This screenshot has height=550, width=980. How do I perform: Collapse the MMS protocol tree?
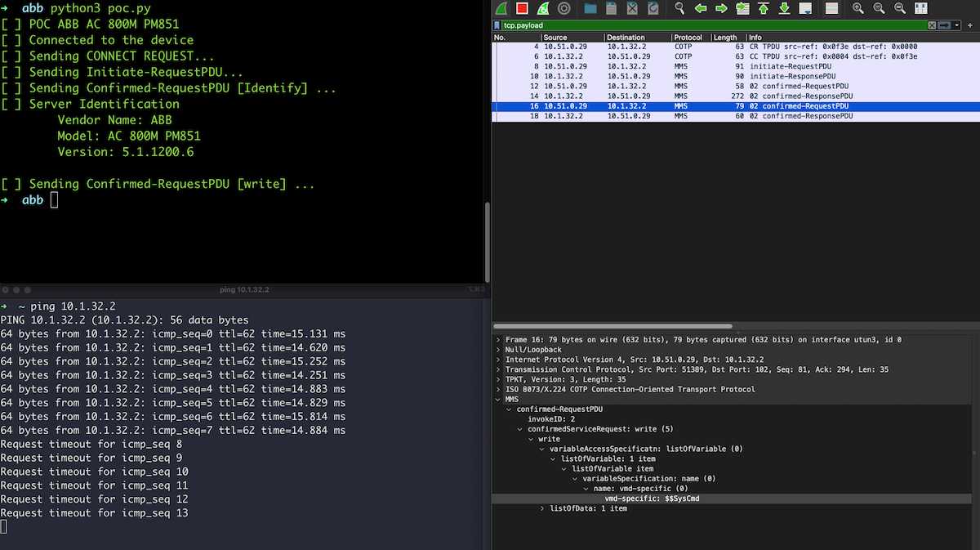point(498,399)
